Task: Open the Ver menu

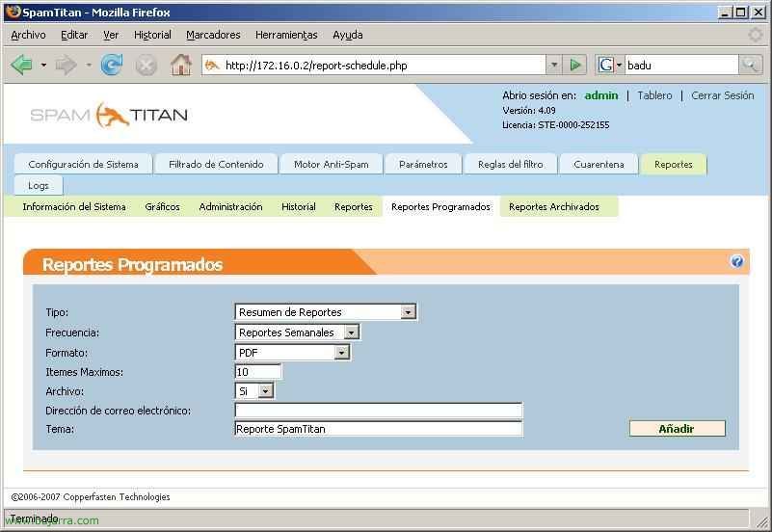Action: coord(111,35)
